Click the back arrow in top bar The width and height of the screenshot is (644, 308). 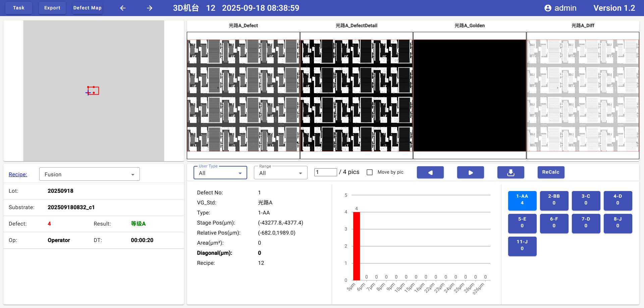tap(123, 8)
